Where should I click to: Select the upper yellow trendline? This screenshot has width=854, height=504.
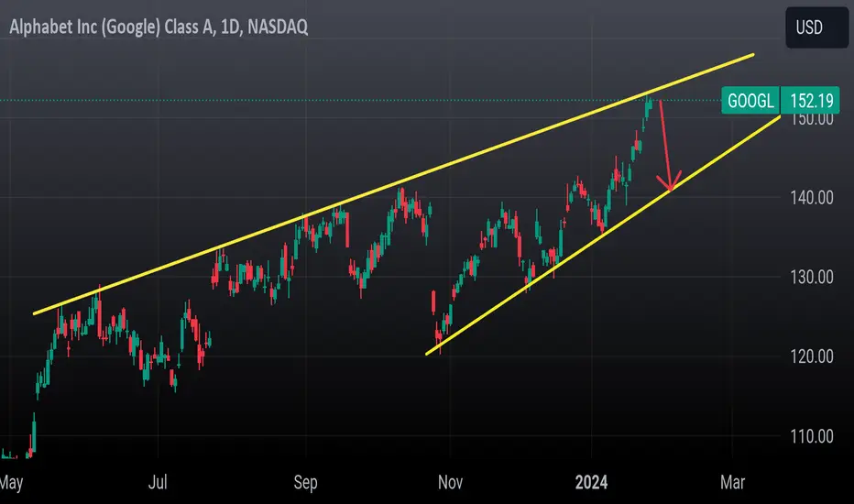393,184
